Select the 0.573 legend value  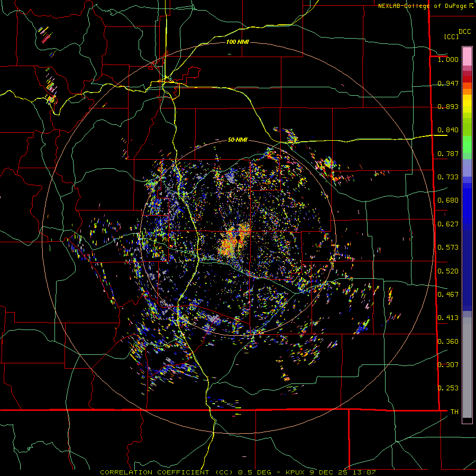[x=448, y=248]
